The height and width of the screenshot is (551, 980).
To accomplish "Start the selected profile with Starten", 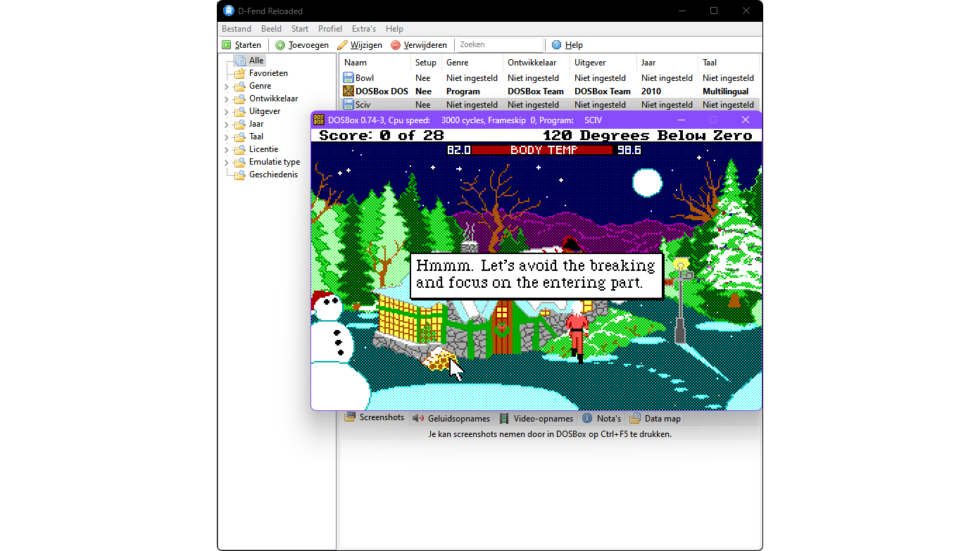I will tap(241, 45).
